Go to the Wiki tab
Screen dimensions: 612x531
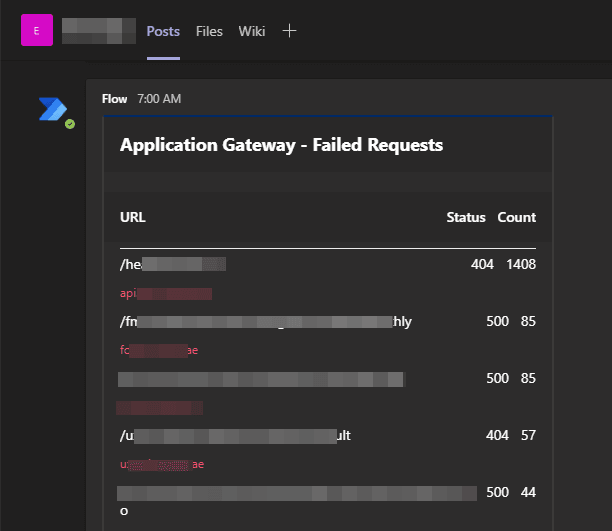252,31
